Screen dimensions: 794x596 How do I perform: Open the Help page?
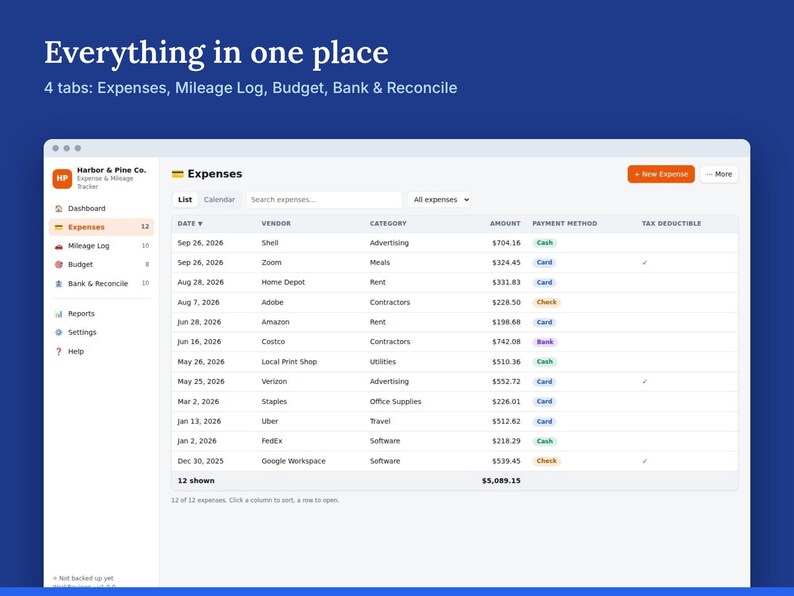pyautogui.click(x=101, y=351)
